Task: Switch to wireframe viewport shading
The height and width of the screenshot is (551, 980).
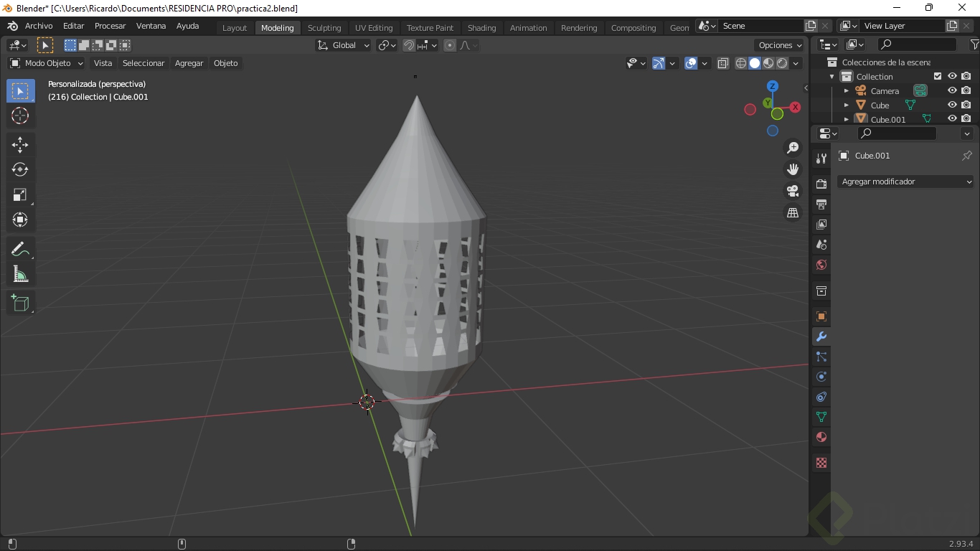Action: tap(741, 63)
